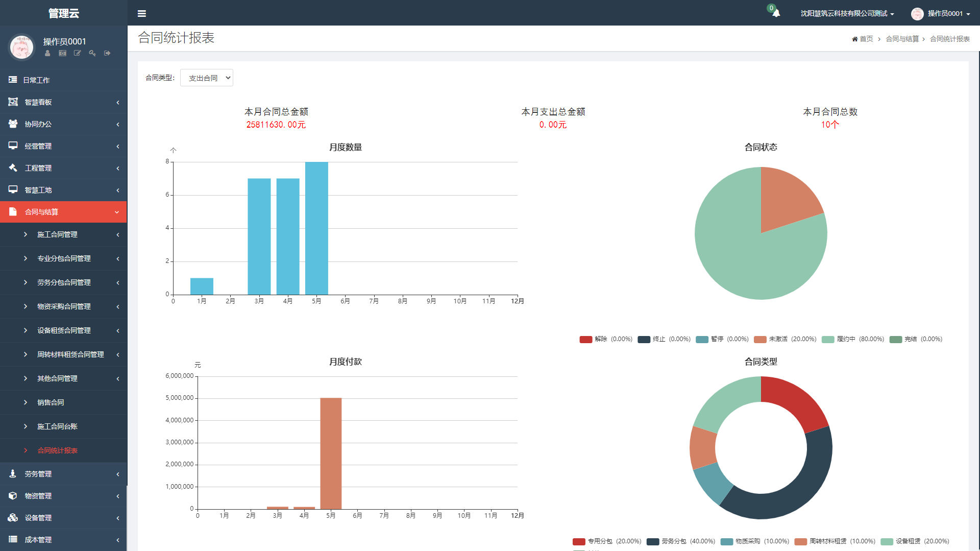The image size is (980, 551).
Task: Open 物资采购合同管理 menu item
Action: click(63, 306)
